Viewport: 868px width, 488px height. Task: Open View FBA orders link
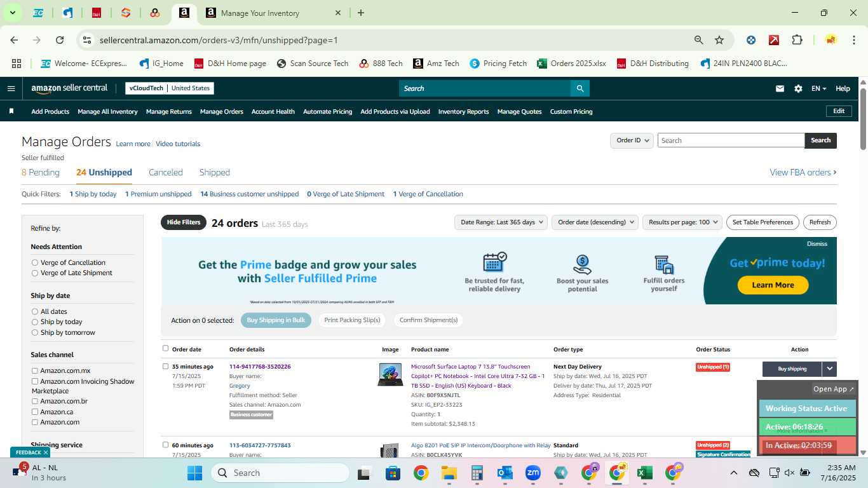[803, 172]
